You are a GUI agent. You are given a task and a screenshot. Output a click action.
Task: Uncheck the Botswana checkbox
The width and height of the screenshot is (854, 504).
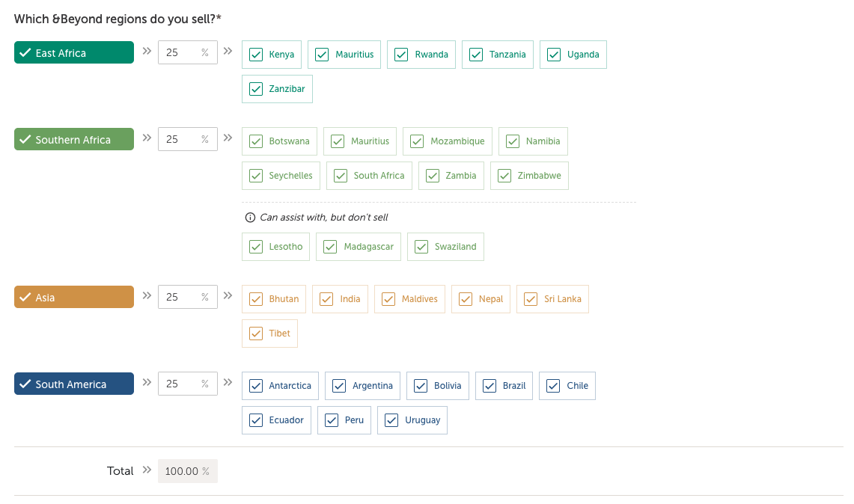[256, 141]
